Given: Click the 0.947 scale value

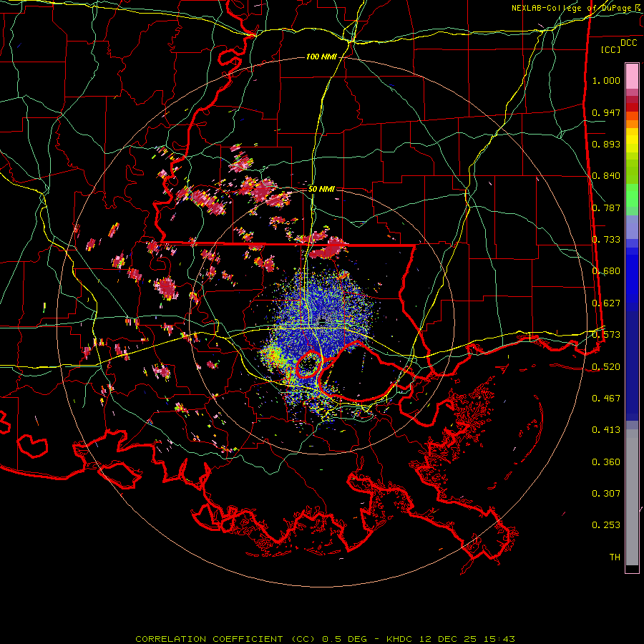Looking at the screenshot, I should (606, 112).
